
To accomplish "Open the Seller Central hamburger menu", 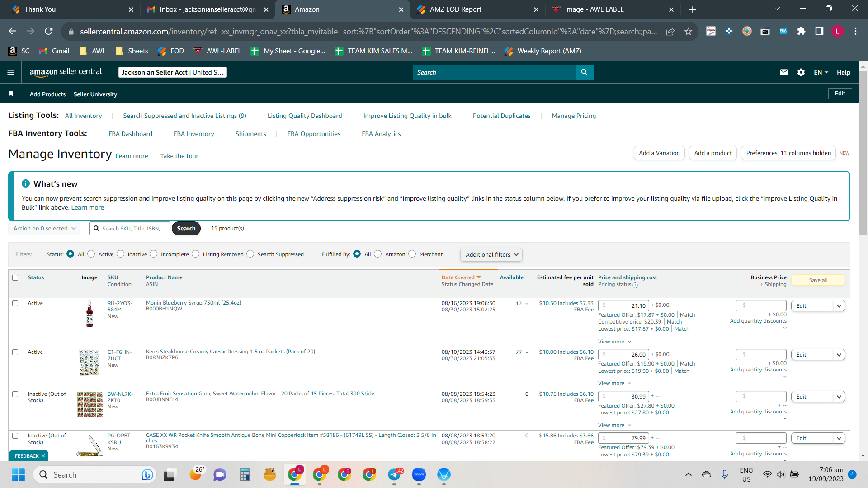I will pos(11,72).
